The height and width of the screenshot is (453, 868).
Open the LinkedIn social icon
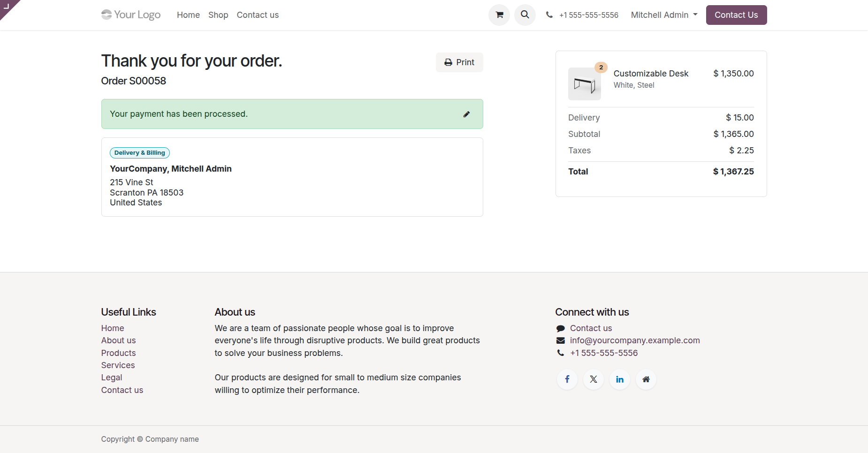click(x=619, y=379)
